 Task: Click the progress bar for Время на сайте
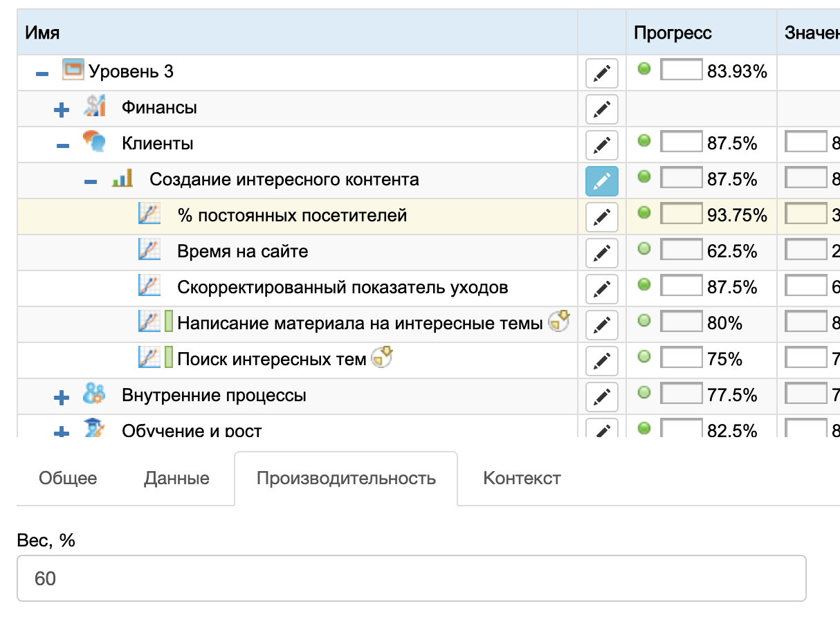(681, 250)
